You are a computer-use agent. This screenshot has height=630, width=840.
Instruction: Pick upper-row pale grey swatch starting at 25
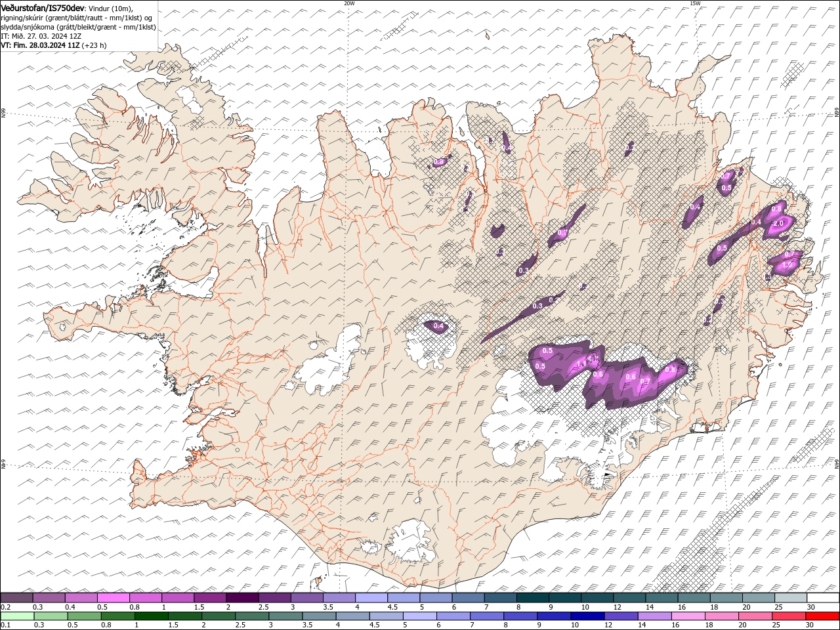coord(791,598)
